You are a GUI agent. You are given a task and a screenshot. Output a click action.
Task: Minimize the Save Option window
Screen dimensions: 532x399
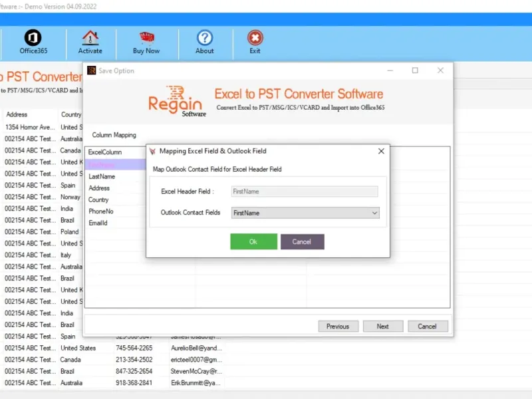390,70
